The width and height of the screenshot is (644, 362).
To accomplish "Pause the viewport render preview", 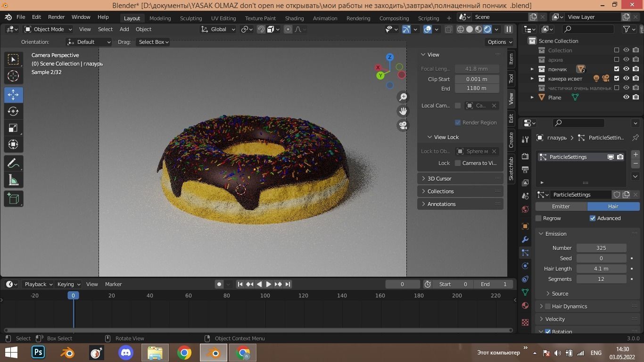I will 508,29.
